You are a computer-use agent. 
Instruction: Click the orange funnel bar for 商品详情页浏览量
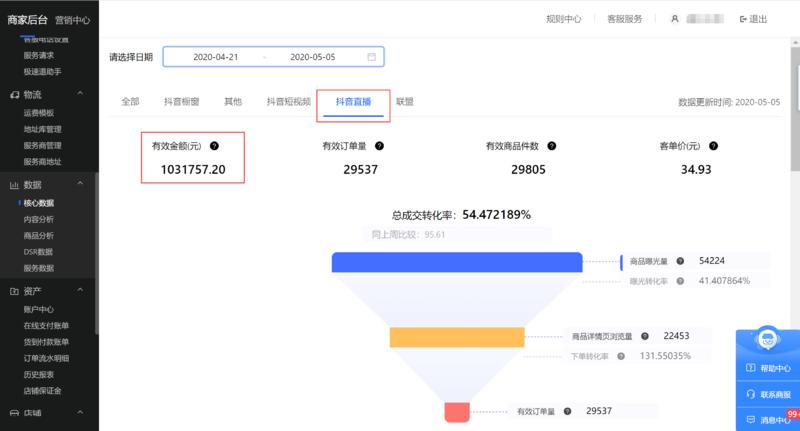(457, 338)
